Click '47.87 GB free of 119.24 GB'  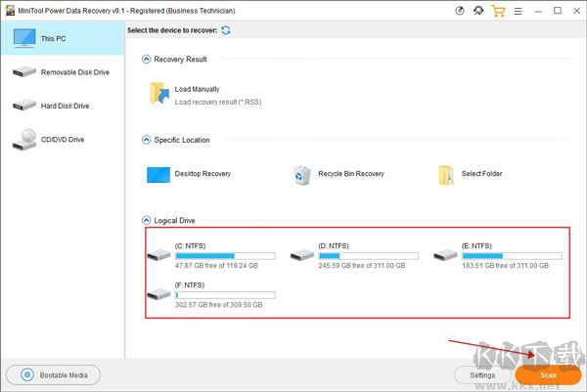(x=216, y=266)
